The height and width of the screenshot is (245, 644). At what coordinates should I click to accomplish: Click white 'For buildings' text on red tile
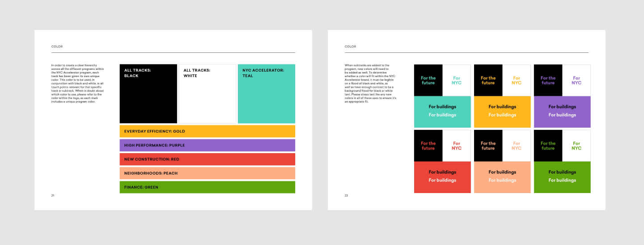(442, 180)
